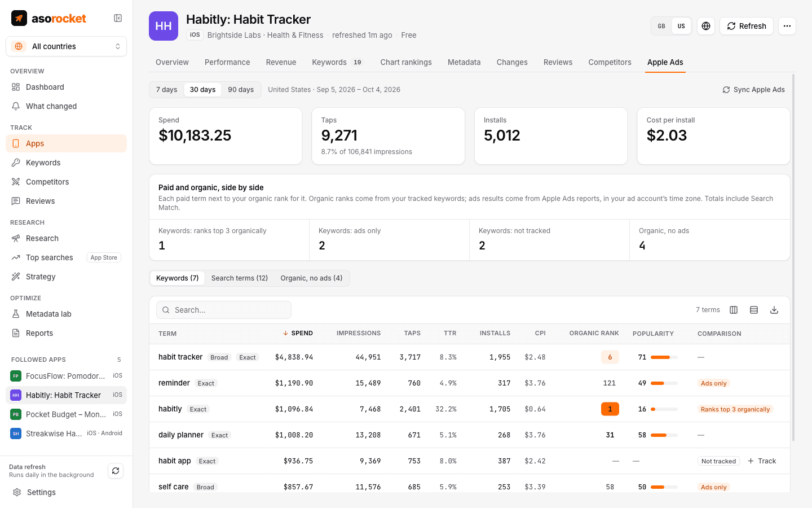812x508 pixels.
Task: Open Competitors in sidebar
Action: (x=66, y=182)
